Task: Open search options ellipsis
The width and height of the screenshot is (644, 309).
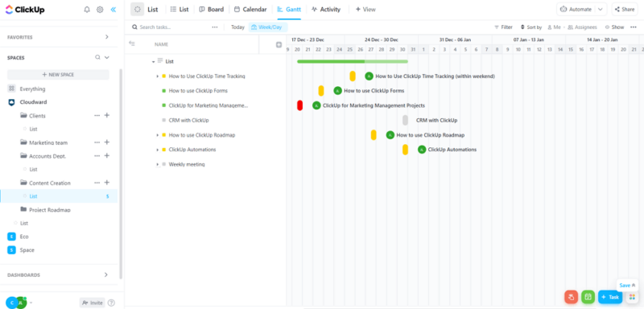Action: 215,27
